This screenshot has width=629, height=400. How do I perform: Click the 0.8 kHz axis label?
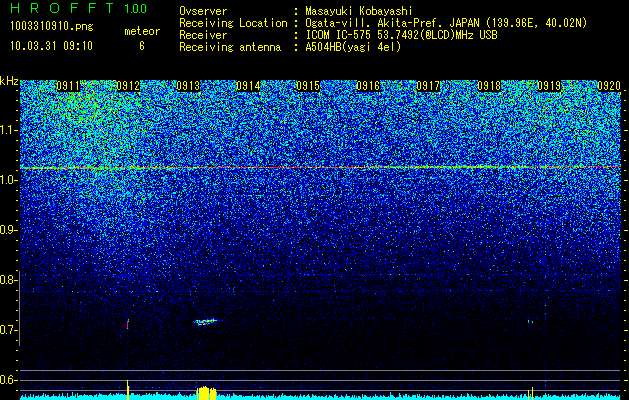[x=8, y=280]
